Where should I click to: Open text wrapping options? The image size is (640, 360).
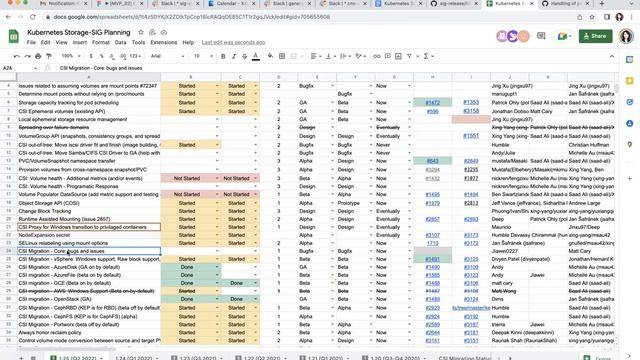345,56
